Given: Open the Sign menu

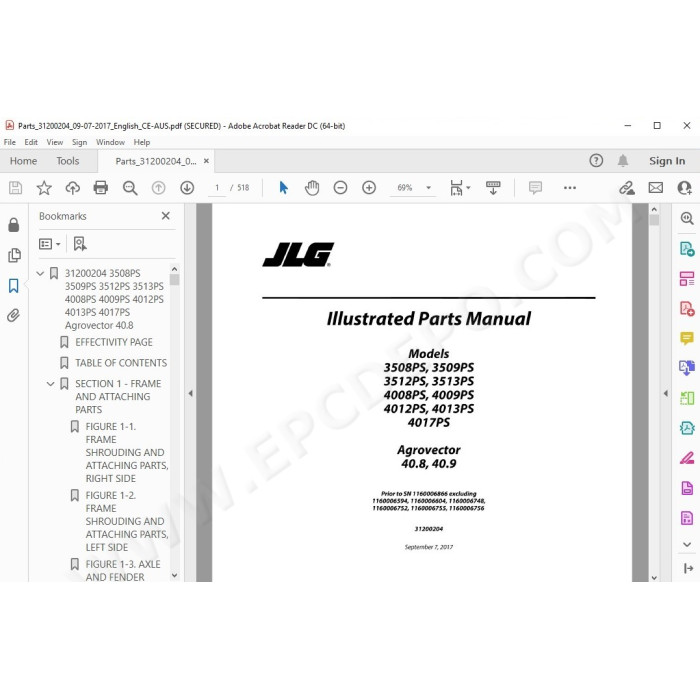Looking at the screenshot, I should pyautogui.click(x=79, y=142).
